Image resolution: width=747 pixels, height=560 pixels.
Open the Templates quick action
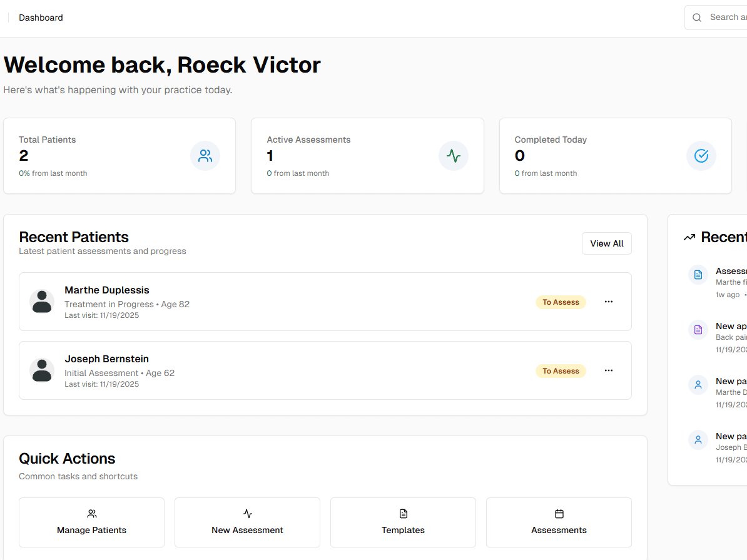(403, 522)
